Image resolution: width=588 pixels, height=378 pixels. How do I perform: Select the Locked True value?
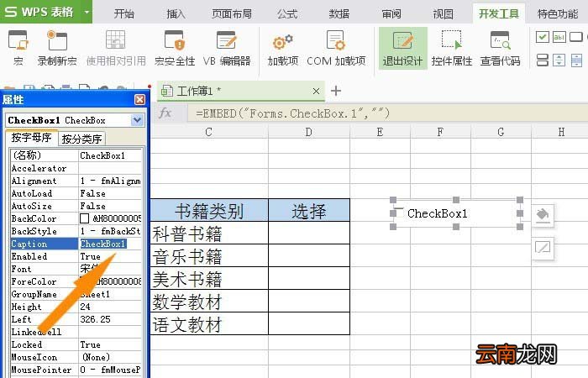110,344
